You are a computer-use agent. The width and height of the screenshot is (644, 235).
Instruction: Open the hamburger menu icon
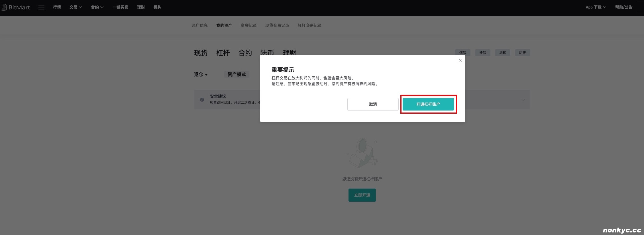(41, 7)
